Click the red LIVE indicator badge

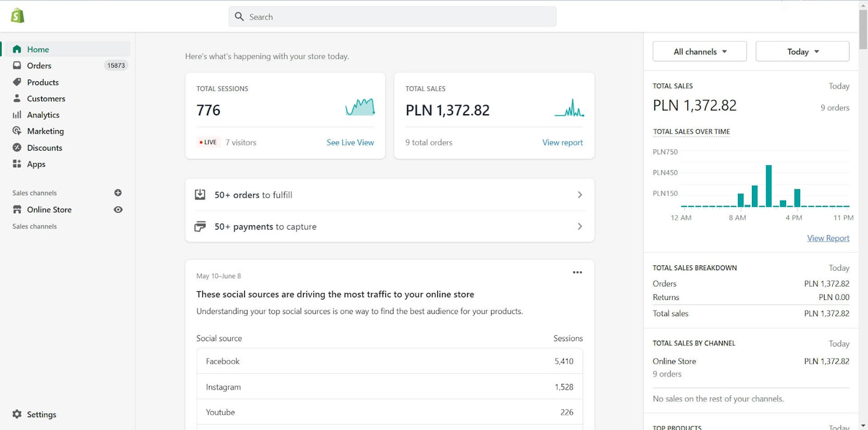[x=208, y=142]
